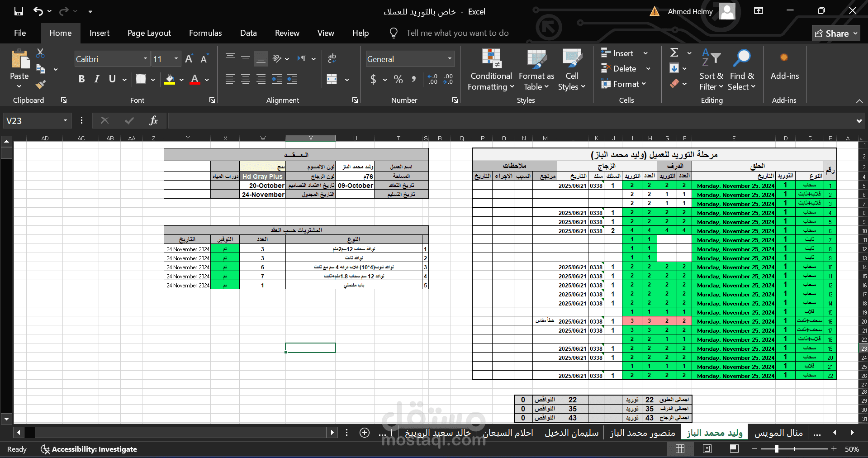Click the Share button
The width and height of the screenshot is (868, 458).
pos(836,33)
